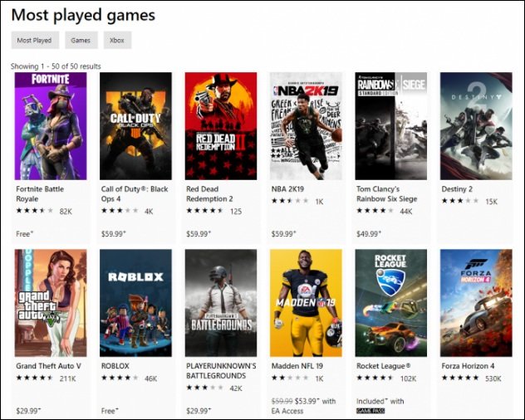The width and height of the screenshot is (525, 420).
Task: Open the NBA 2K19 cover image
Action: 306,126
